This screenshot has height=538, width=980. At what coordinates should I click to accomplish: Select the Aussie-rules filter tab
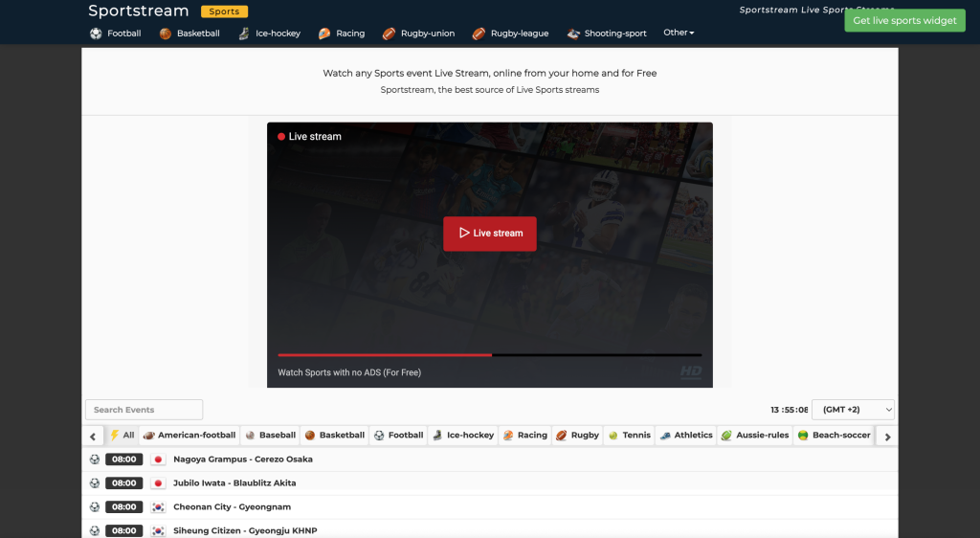coord(755,436)
